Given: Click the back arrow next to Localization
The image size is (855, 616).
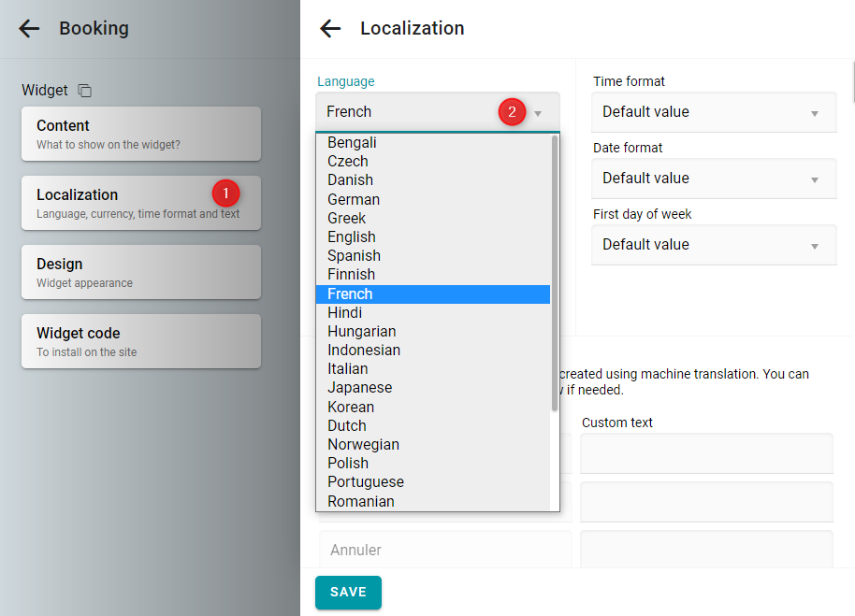Looking at the screenshot, I should click(x=330, y=28).
